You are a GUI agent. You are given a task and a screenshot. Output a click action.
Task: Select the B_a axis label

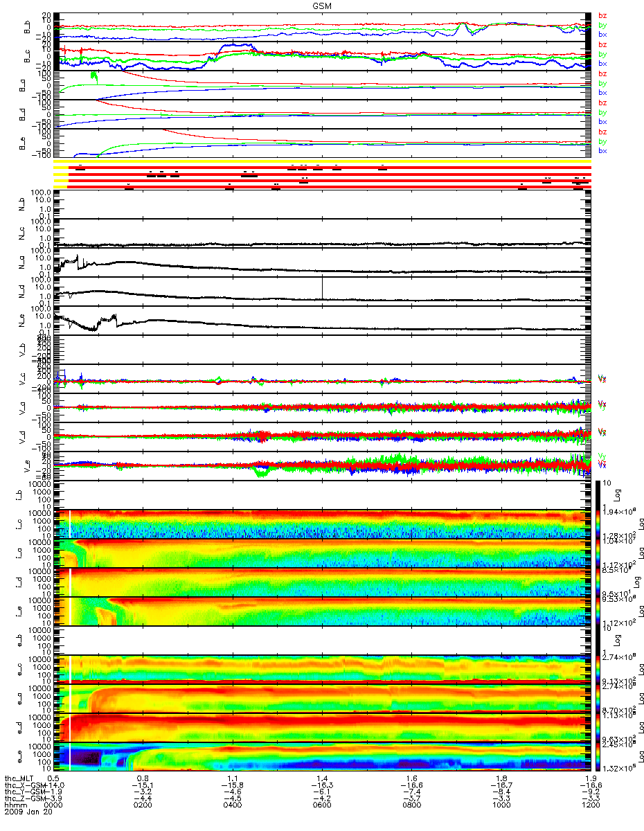click(23, 85)
